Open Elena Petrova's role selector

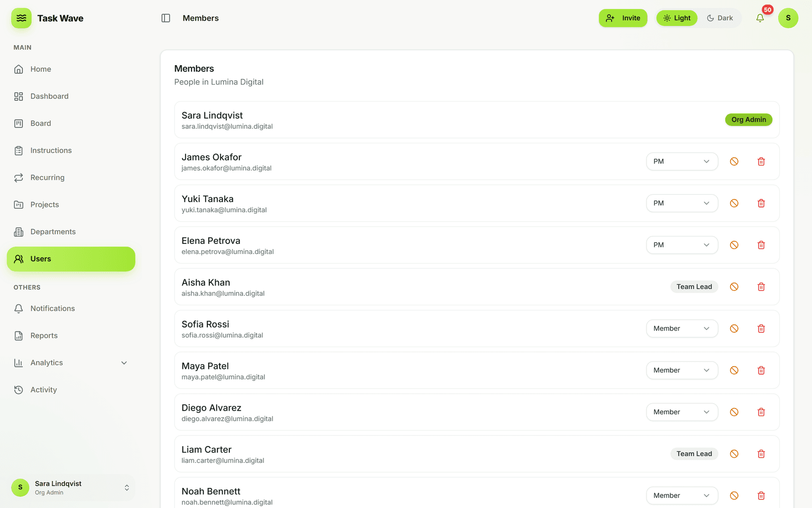tap(682, 245)
